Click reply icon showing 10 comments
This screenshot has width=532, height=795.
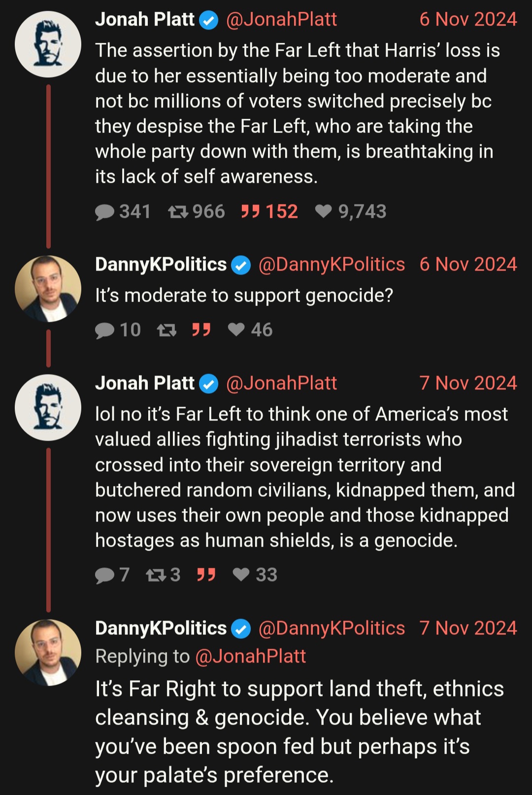pyautogui.click(x=104, y=330)
